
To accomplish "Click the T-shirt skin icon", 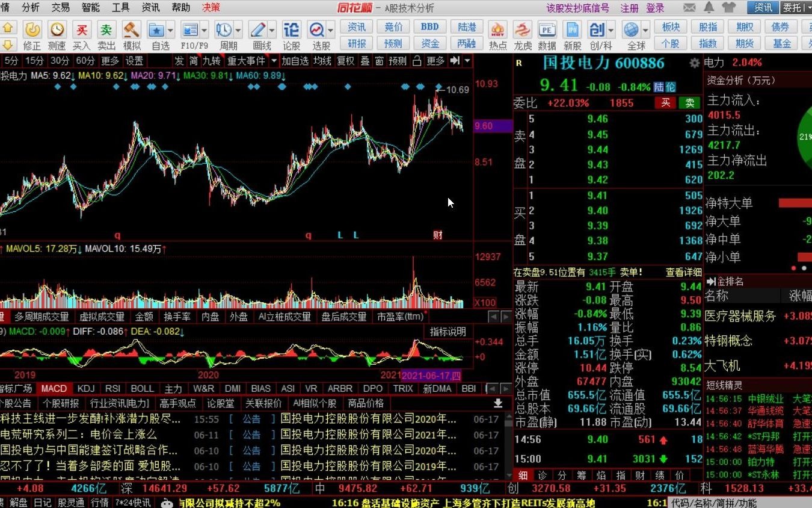I will [728, 8].
